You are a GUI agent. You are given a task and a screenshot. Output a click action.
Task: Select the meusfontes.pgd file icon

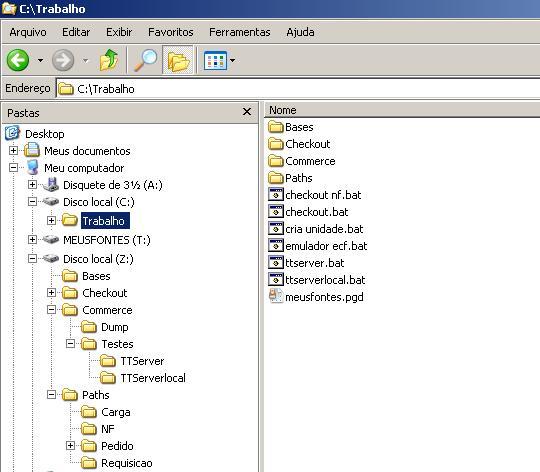pyautogui.click(x=276, y=296)
